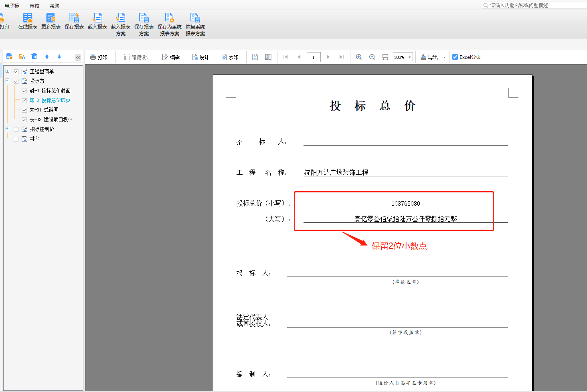
Task: Go to next page
Action: 328,57
